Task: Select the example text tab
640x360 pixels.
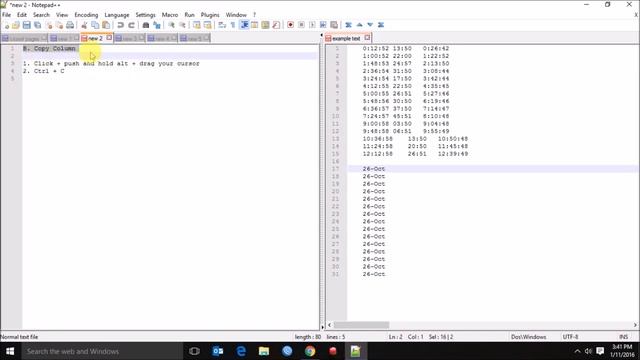Action: tap(346, 38)
